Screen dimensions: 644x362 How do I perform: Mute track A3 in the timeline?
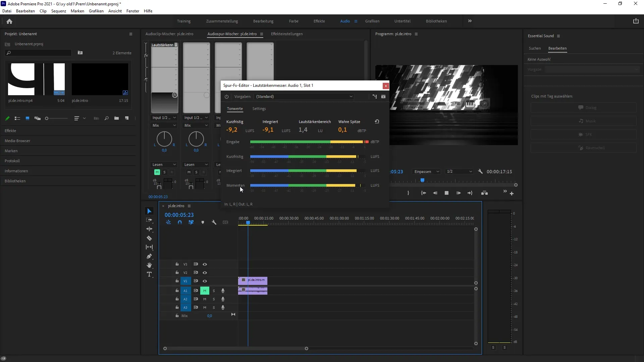pos(205,307)
